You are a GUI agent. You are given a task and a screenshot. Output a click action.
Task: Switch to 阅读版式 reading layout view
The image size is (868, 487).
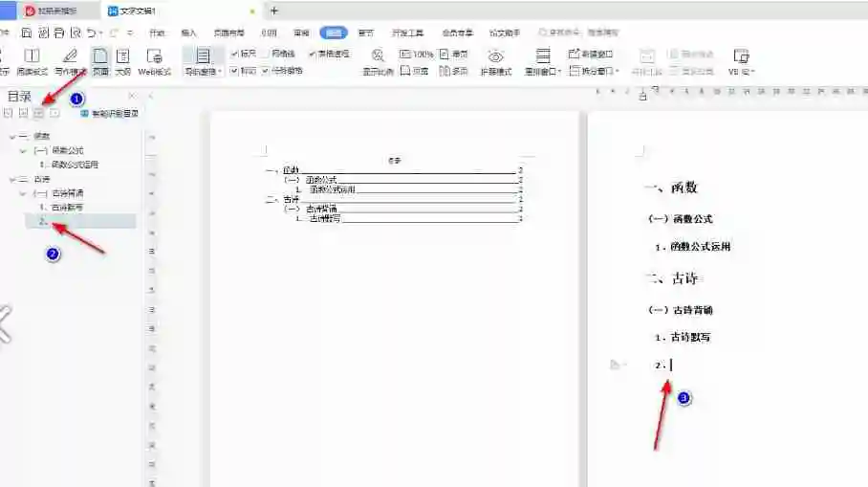(32, 61)
